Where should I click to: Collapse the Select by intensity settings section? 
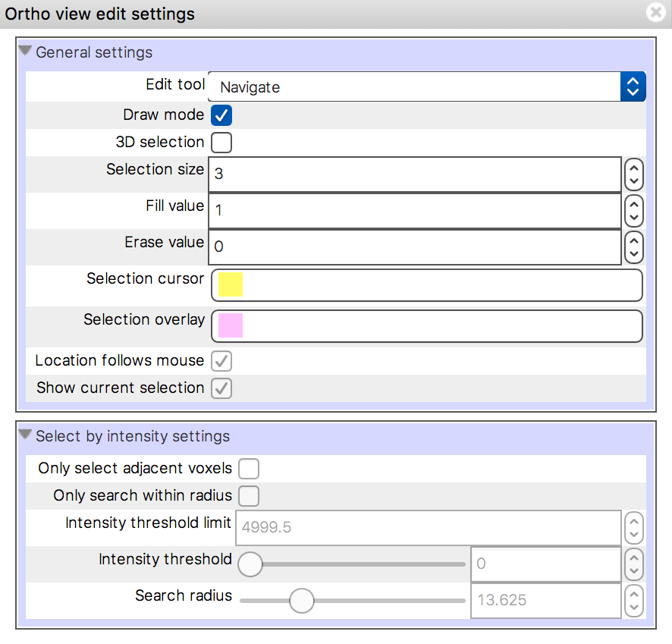pyautogui.click(x=25, y=437)
